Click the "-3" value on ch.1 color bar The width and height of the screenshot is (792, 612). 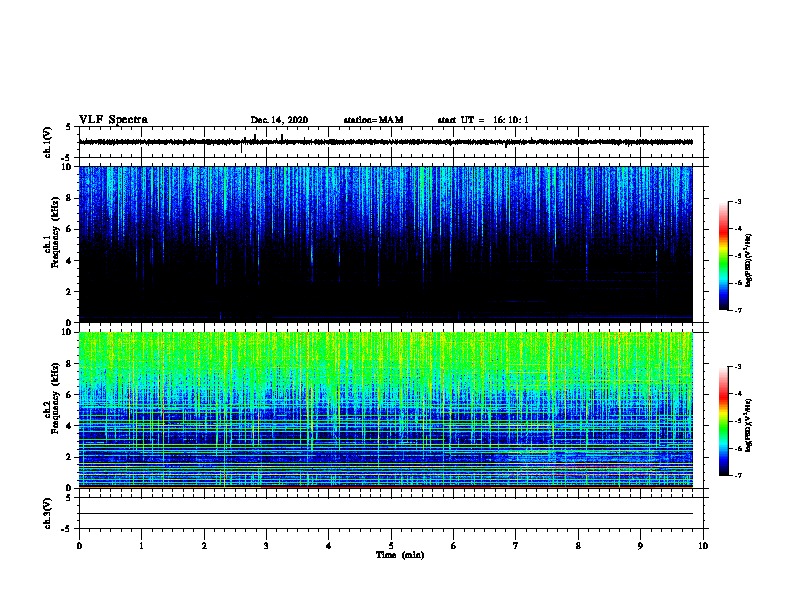click(738, 202)
